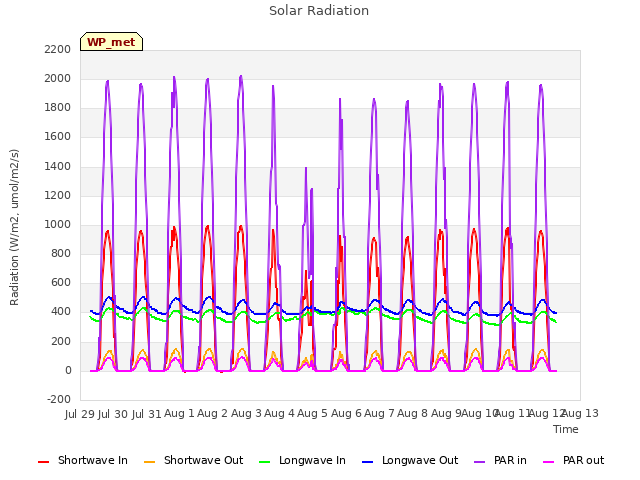Image resolution: width=640 pixels, height=480 pixels.
Task: Click the Aug 6 x-axis label
Action: click(x=346, y=413)
